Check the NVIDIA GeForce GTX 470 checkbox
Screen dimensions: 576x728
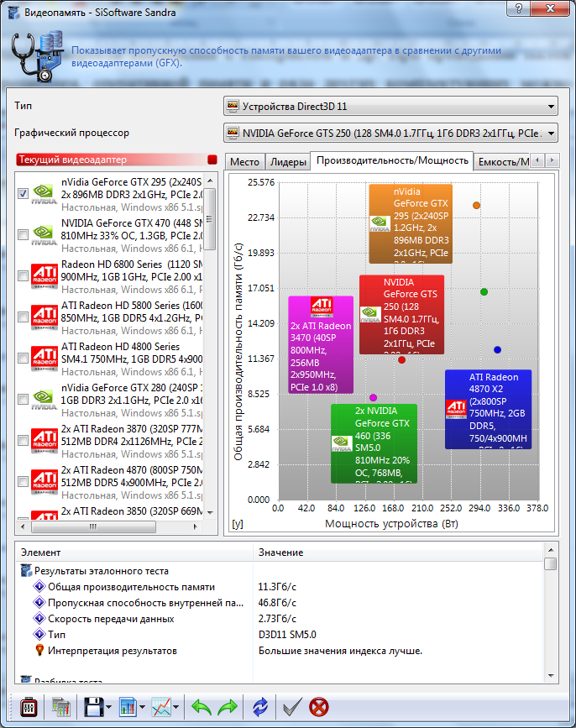(x=23, y=234)
